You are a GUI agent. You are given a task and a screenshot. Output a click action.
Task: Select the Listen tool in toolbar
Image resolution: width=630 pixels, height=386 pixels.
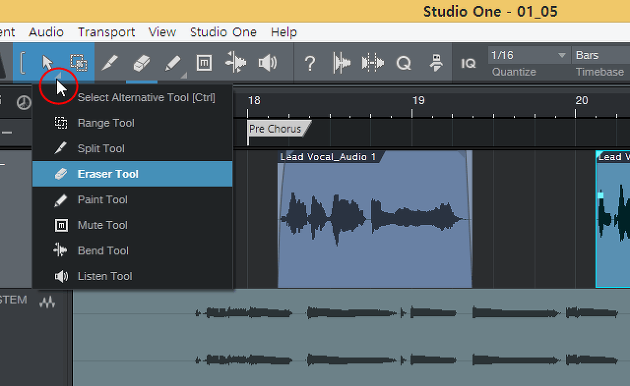[x=268, y=63]
